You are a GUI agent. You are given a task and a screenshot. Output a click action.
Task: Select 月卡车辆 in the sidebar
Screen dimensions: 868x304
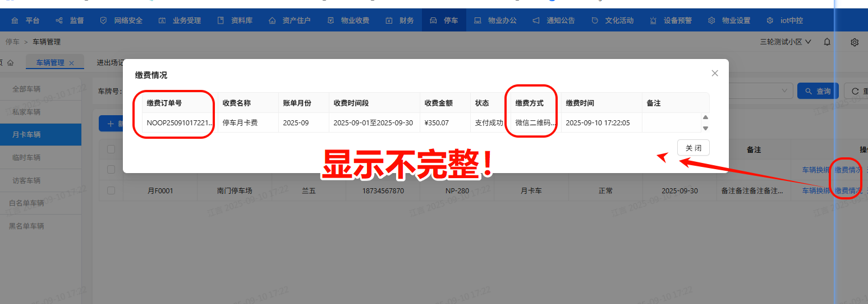tap(40, 135)
